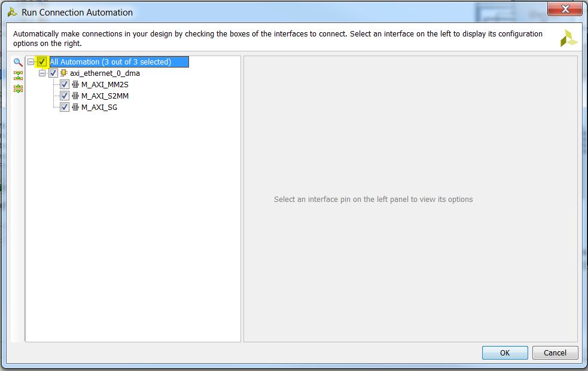Image resolution: width=588 pixels, height=371 pixels.
Task: Close the Run Connection Automation window
Action: 565,9
